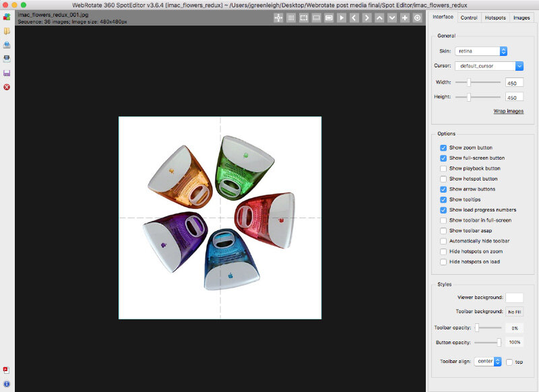Uncheck Show arrow buttons
This screenshot has width=539, height=392.
coord(443,189)
